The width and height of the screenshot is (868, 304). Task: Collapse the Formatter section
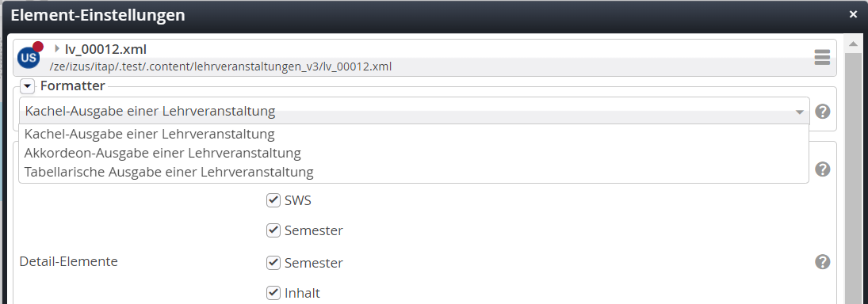pos(28,87)
